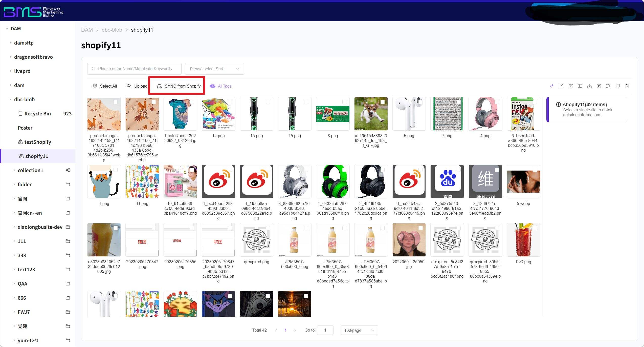Image resolution: width=644 pixels, height=347 pixels.
Task: Click dbc-blob in breadcrumb
Action: (112, 30)
